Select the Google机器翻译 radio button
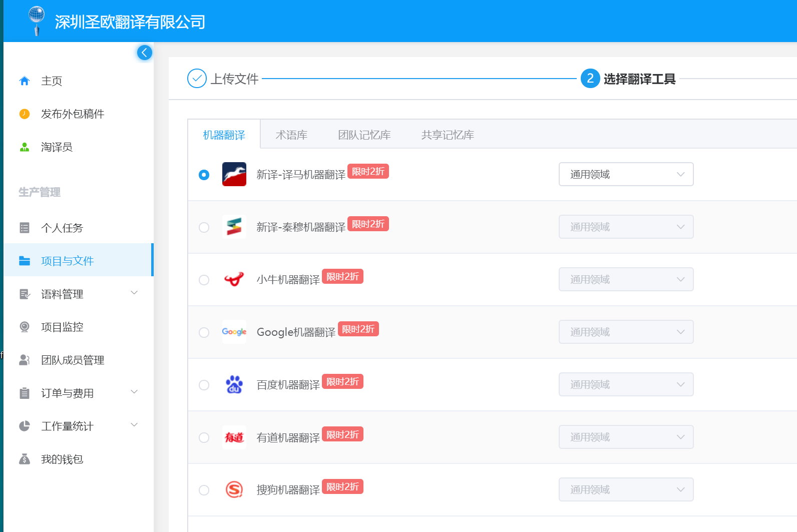 tap(204, 332)
